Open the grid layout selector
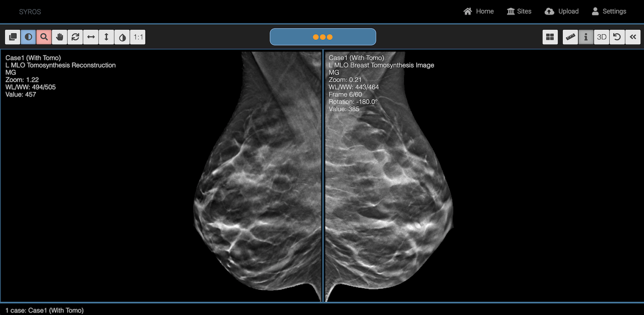The image size is (644, 315). point(550,37)
